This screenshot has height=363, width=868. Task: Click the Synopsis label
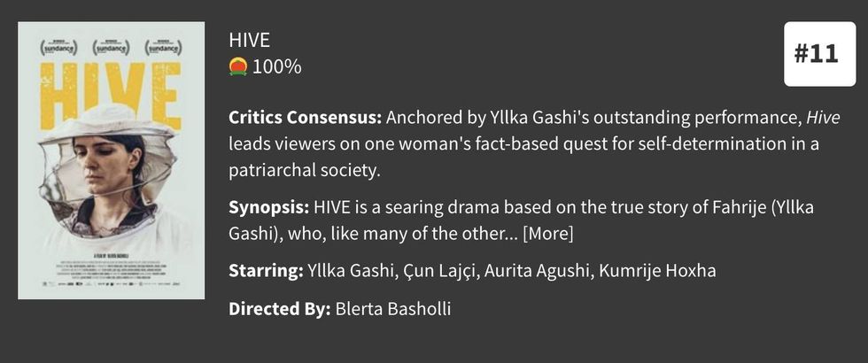click(x=268, y=208)
